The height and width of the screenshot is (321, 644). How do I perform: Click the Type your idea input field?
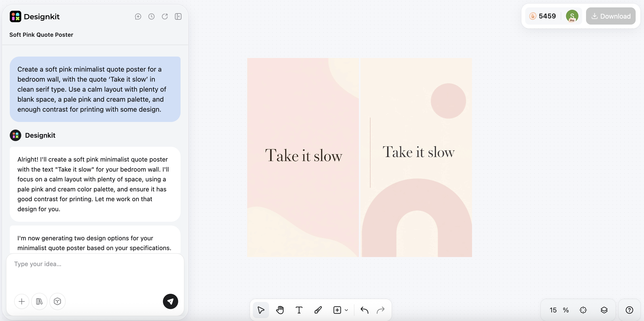[x=95, y=273]
